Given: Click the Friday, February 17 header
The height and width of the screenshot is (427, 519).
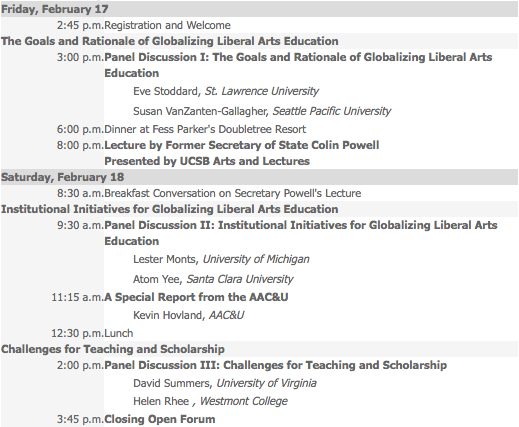Looking at the screenshot, I should [55, 9].
